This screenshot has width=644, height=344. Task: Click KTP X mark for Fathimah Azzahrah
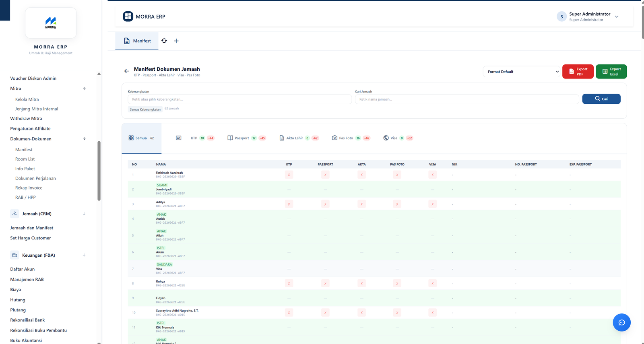point(289,175)
